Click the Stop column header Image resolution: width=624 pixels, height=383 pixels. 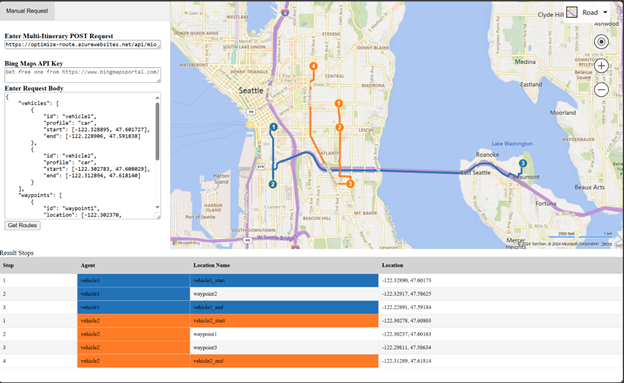[8, 265]
